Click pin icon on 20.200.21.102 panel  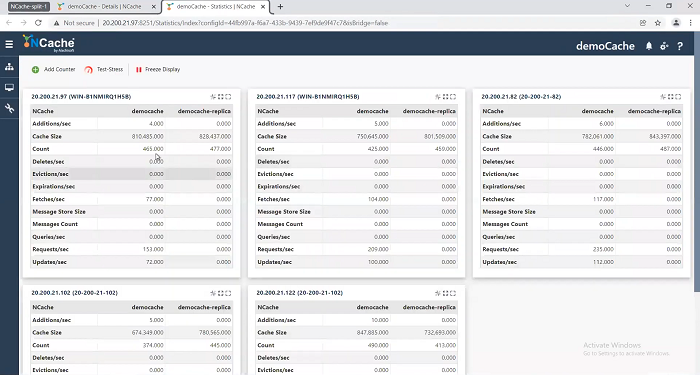point(213,293)
